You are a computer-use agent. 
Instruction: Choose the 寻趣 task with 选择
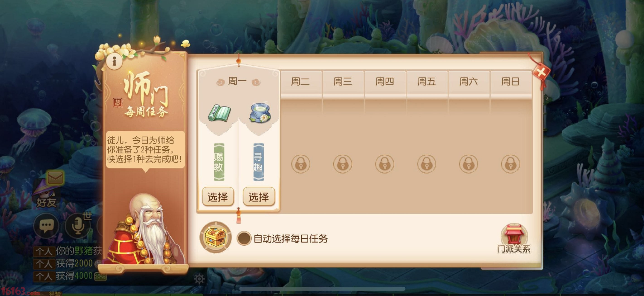[x=259, y=197]
